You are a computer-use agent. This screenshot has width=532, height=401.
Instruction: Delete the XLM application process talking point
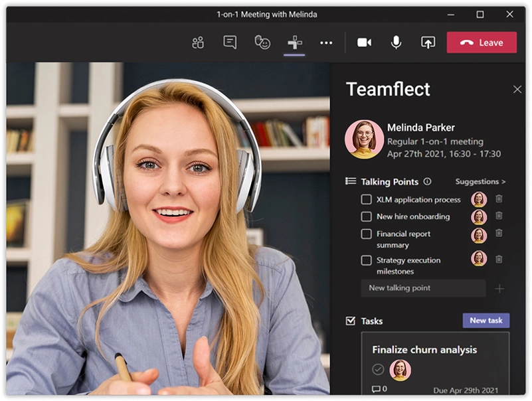(x=497, y=199)
